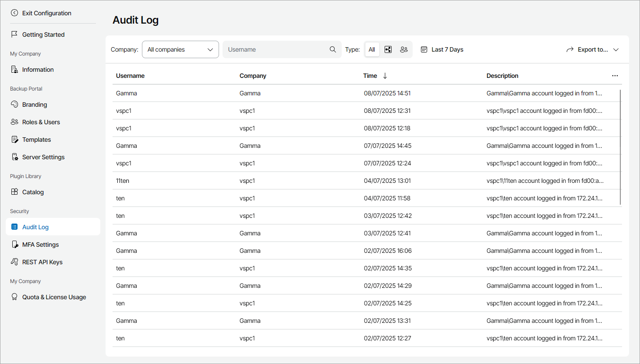
Task: Open the column options ellipsis menu
Action: (x=615, y=75)
